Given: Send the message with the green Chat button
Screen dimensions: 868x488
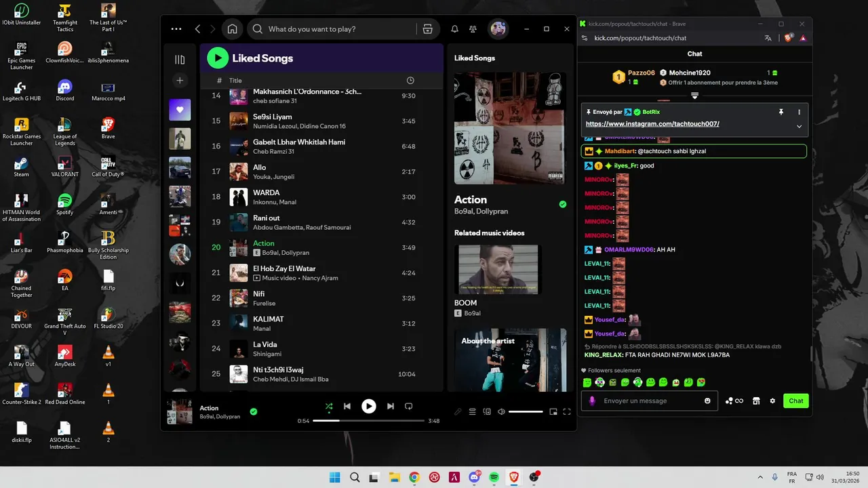Looking at the screenshot, I should (796, 401).
